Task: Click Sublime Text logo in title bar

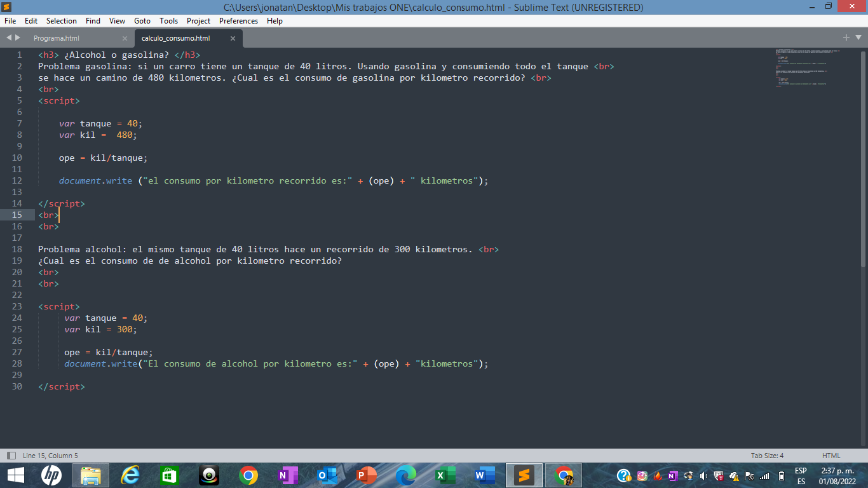Action: point(7,7)
